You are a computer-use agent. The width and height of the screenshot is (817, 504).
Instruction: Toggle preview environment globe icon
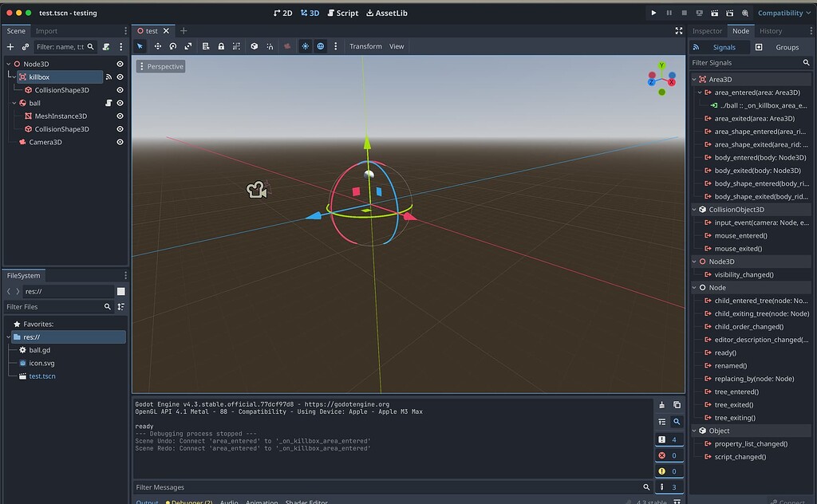click(321, 46)
